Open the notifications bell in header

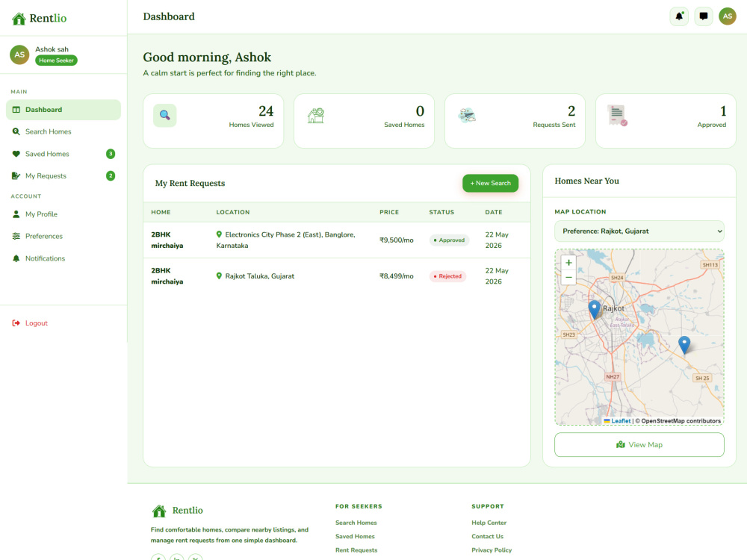tap(679, 16)
